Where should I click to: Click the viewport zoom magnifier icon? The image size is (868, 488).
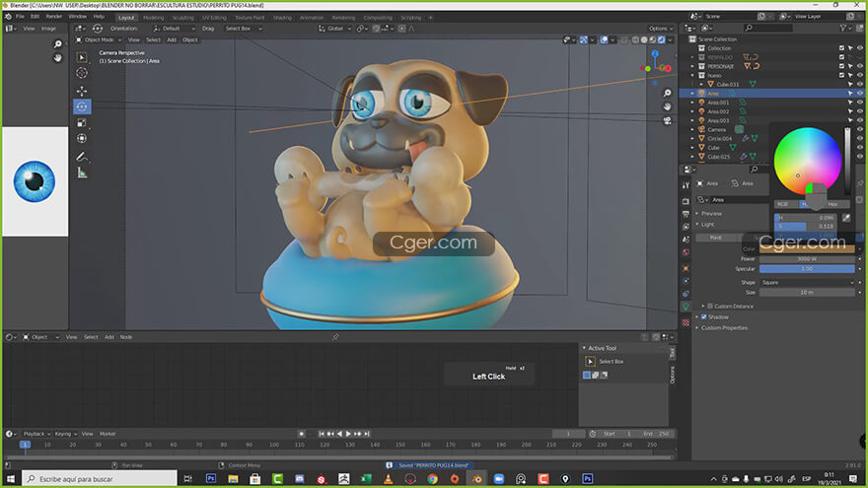coord(667,93)
